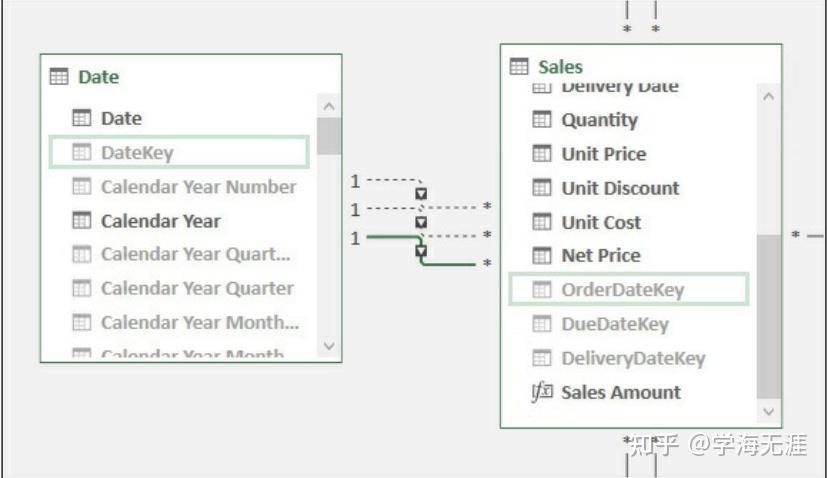This screenshot has height=478, width=828.
Task: Click the column icon beside Unit Cost
Action: point(541,222)
